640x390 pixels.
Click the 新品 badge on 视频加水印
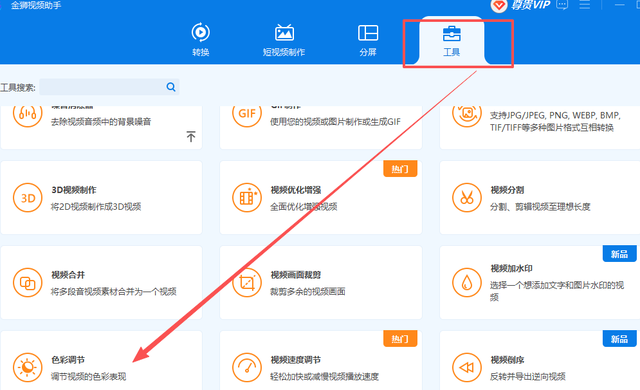[x=620, y=254]
